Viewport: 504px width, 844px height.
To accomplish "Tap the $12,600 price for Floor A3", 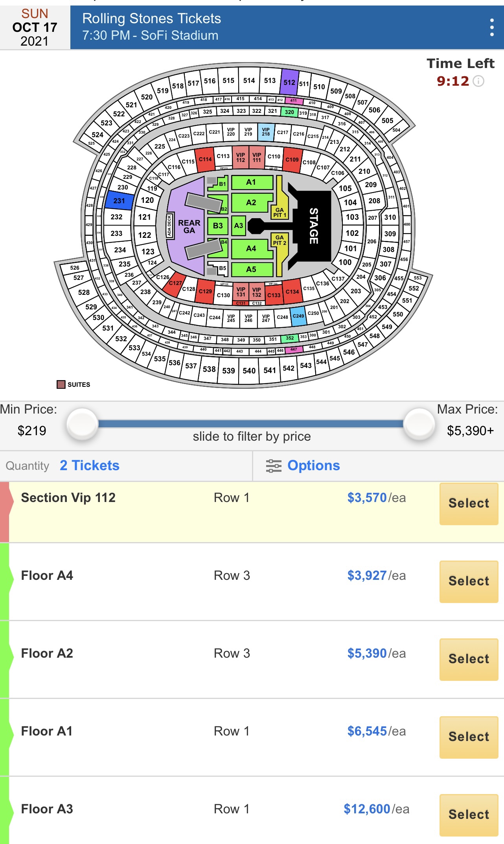I will coord(367,809).
